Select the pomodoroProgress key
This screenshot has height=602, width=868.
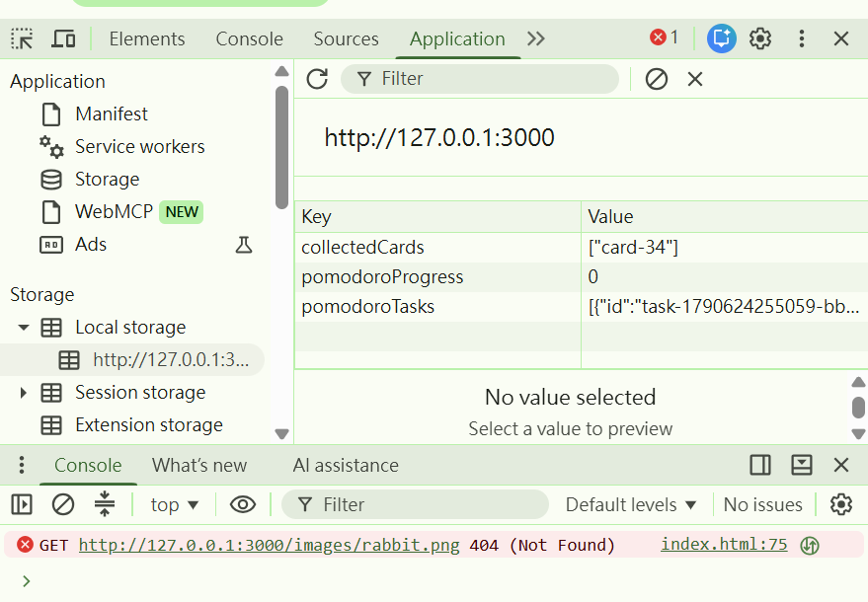pyautogui.click(x=382, y=276)
